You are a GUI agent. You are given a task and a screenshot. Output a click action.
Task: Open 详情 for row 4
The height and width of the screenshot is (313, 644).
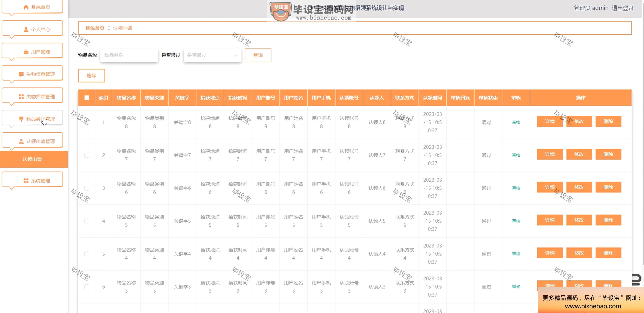point(550,220)
